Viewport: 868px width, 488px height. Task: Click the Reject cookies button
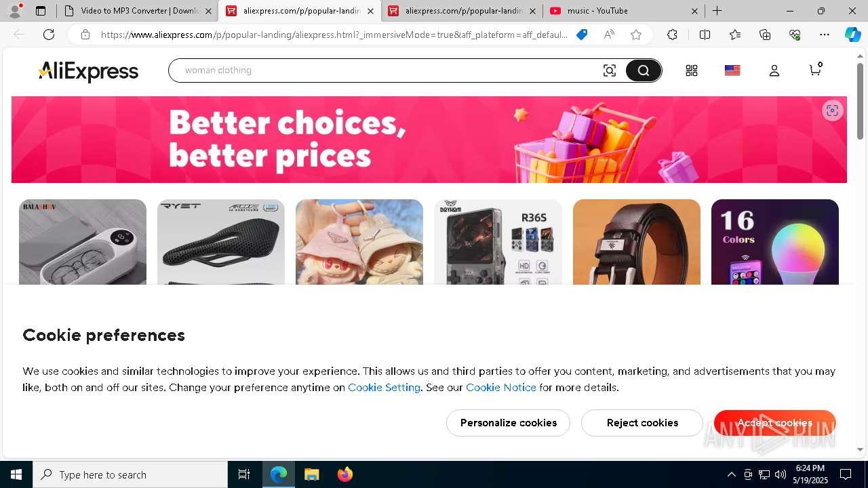642,423
